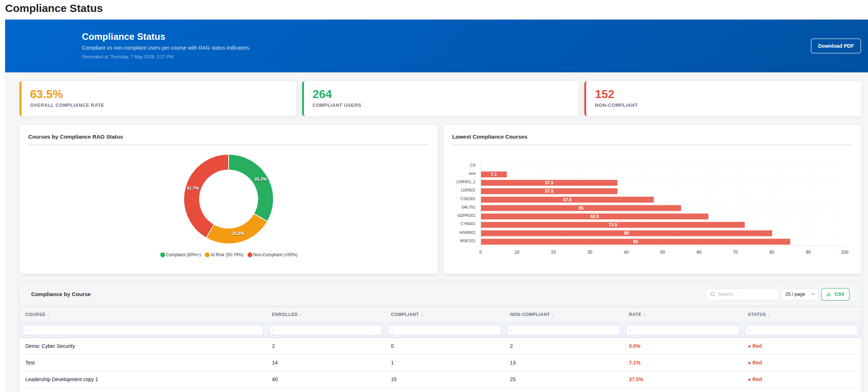Click the COMPLIANT column filter input
Image resolution: width=868 pixels, height=392 pixels.
click(445, 330)
